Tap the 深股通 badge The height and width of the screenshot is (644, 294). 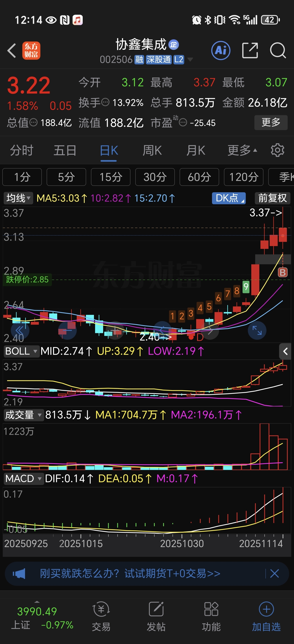click(159, 60)
